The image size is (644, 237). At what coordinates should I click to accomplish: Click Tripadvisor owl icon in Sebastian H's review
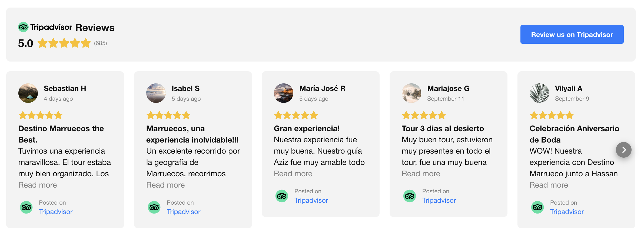[26, 207]
